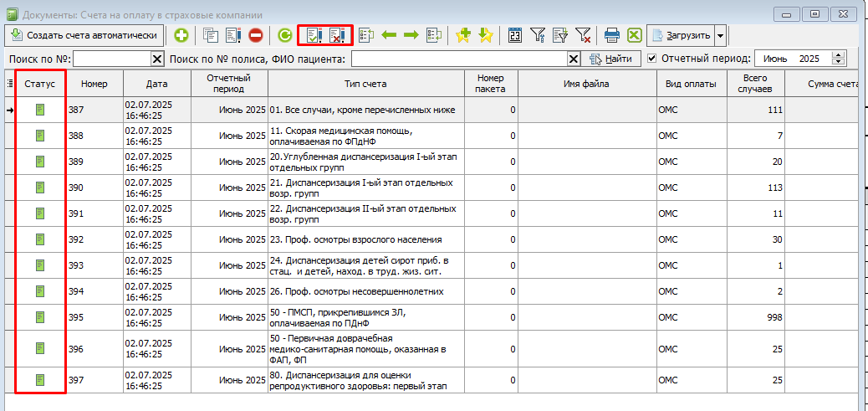Click the list icon left of the green left arrow
Screen dimensions: 868x411
(x=366, y=35)
